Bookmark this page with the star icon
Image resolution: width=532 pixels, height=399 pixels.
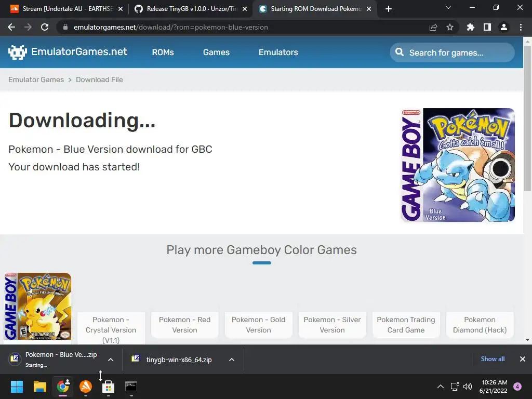click(449, 27)
